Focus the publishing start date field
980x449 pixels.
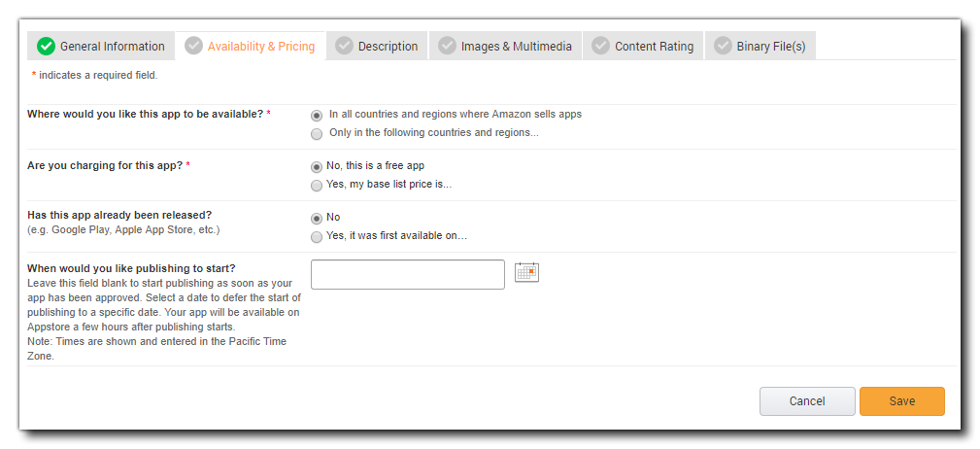(x=408, y=274)
